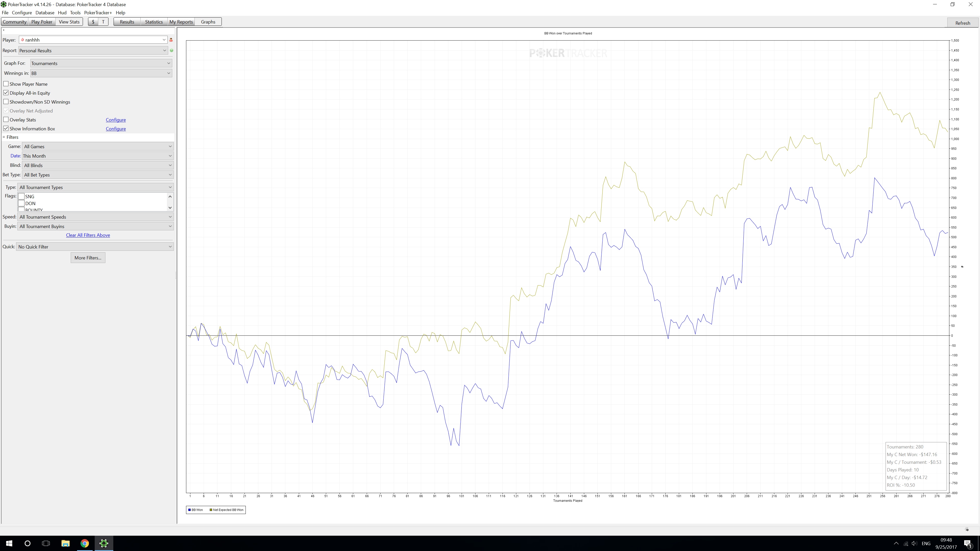
Task: Open PokerTracker from the Windows taskbar
Action: coord(103,543)
